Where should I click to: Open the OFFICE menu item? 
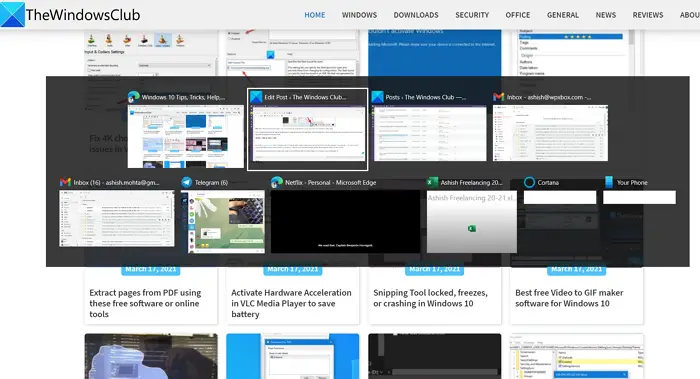[x=518, y=15]
